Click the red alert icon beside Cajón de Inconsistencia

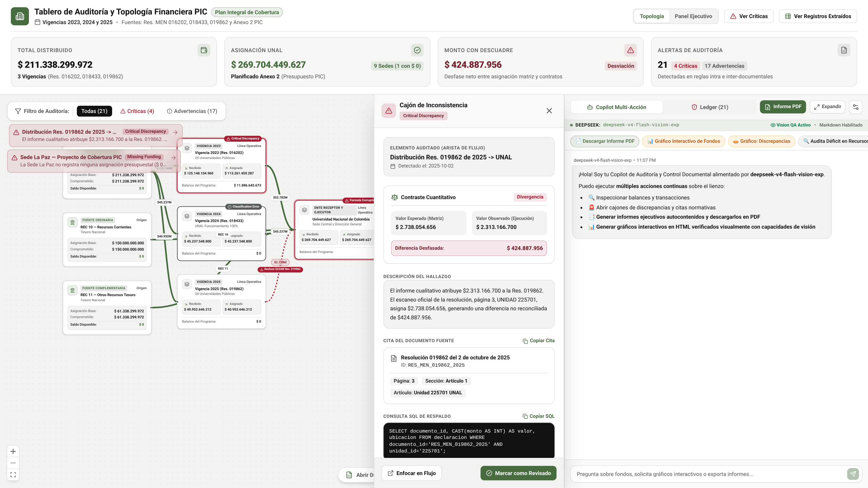(x=388, y=111)
